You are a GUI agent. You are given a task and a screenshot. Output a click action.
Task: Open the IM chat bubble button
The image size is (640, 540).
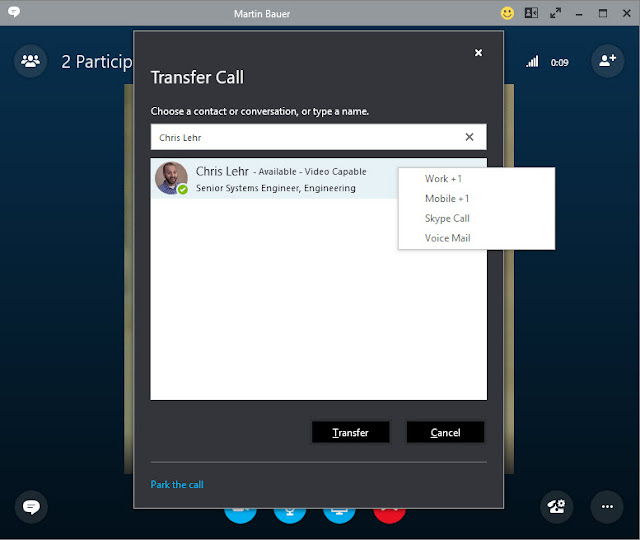tap(31, 507)
